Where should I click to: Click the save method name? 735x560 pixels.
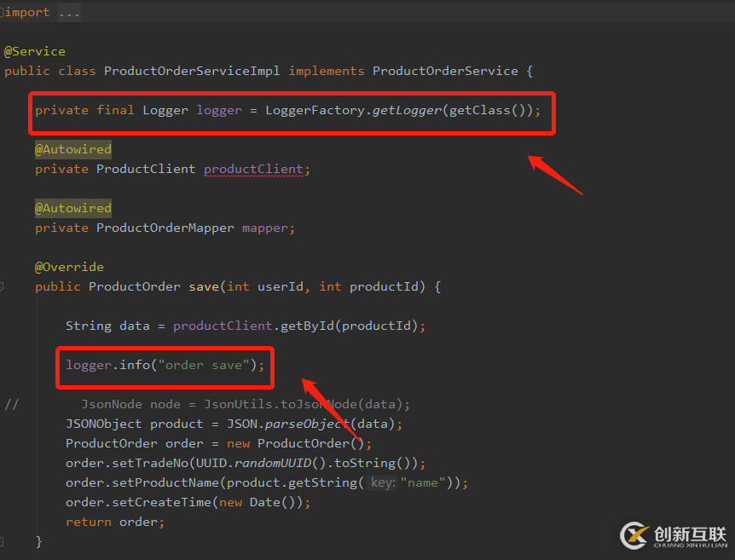click(204, 286)
